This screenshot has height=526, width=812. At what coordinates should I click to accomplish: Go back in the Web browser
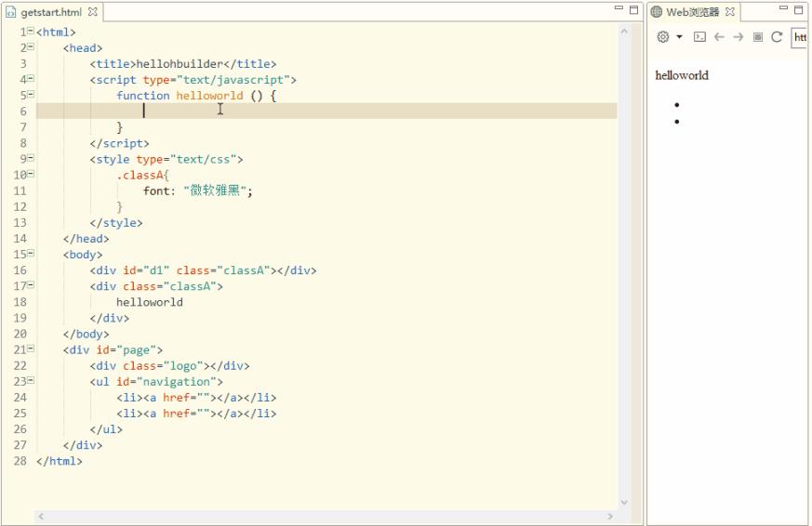[x=719, y=37]
